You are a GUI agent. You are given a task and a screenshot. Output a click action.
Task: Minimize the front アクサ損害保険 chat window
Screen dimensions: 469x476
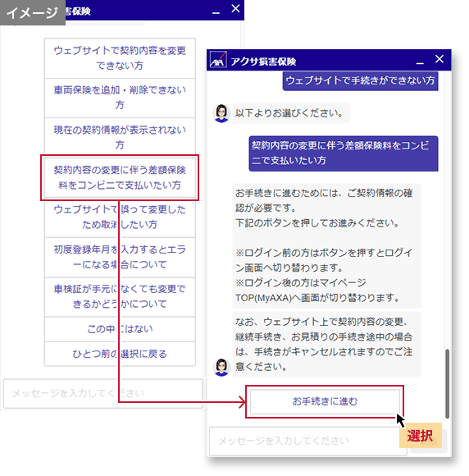coord(420,63)
